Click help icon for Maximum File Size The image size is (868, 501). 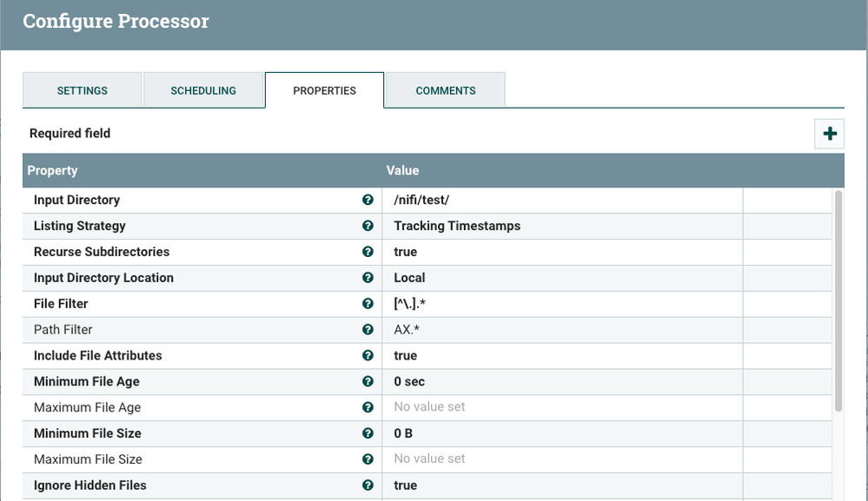click(x=368, y=459)
